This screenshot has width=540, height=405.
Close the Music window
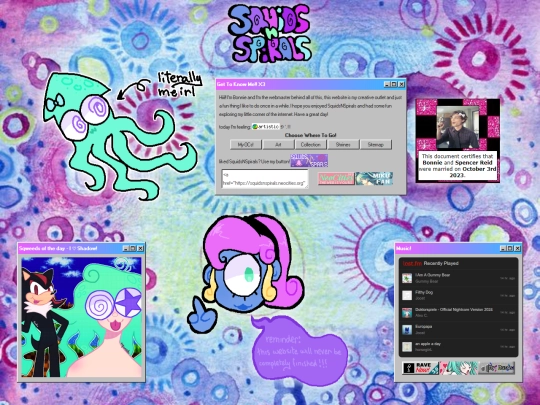click(517, 248)
